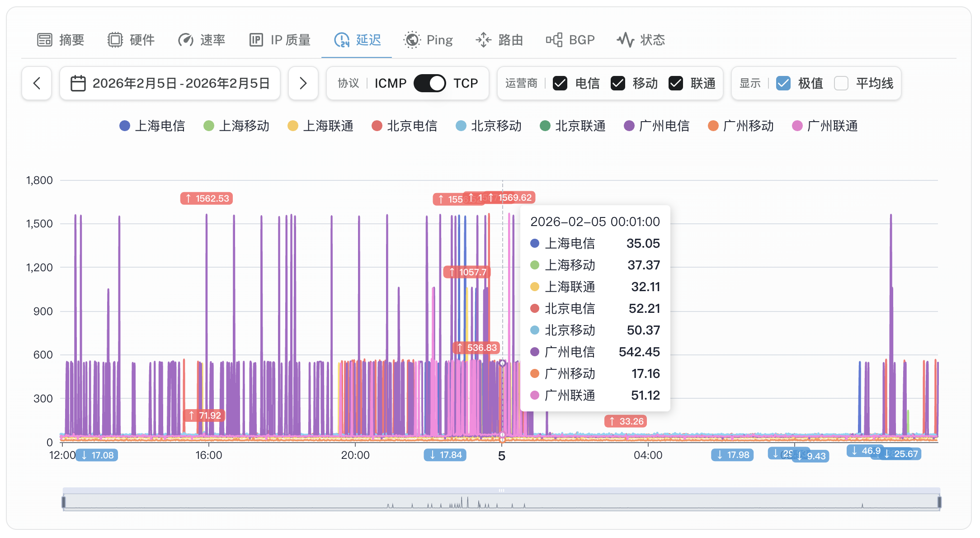Click the BGP network icon

[554, 40]
